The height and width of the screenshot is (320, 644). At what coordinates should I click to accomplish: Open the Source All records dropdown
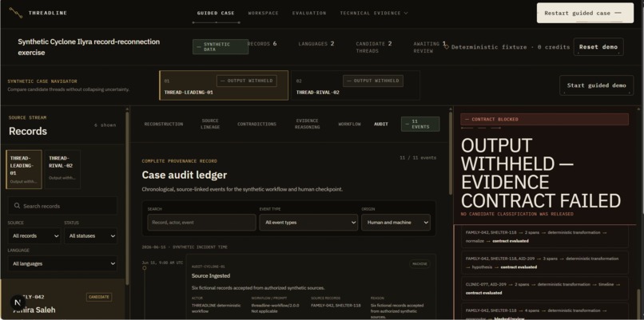point(34,236)
